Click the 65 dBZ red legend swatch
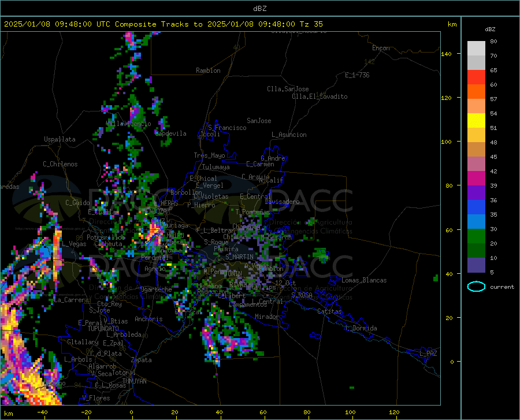 (x=476, y=77)
